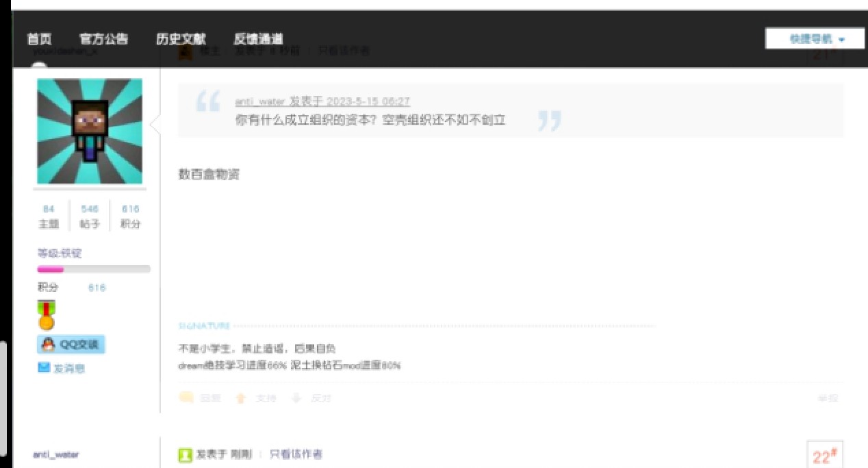Screen dimensions: 868x468
Task: Click the 回复 reply speech-bubble icon
Action: click(x=186, y=398)
